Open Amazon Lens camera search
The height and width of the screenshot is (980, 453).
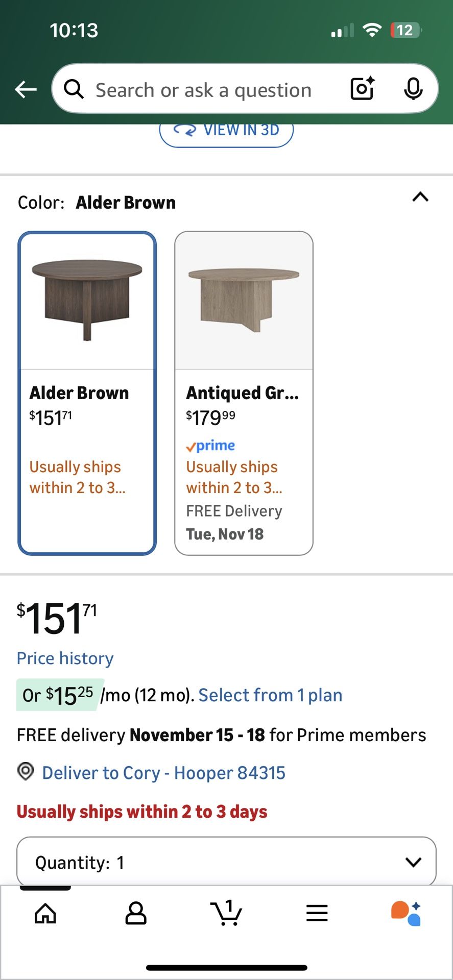point(362,89)
